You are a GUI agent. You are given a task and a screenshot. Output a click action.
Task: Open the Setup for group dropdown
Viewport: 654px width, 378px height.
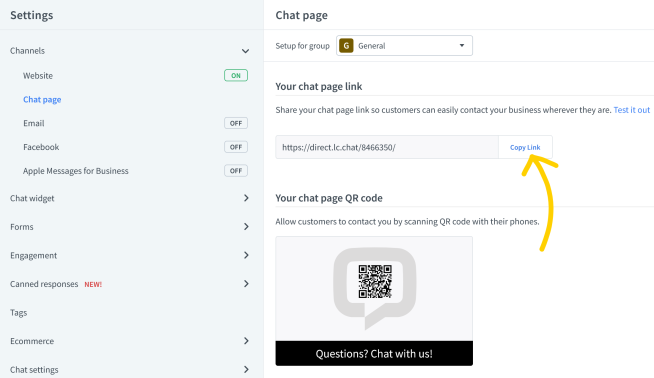click(x=404, y=45)
